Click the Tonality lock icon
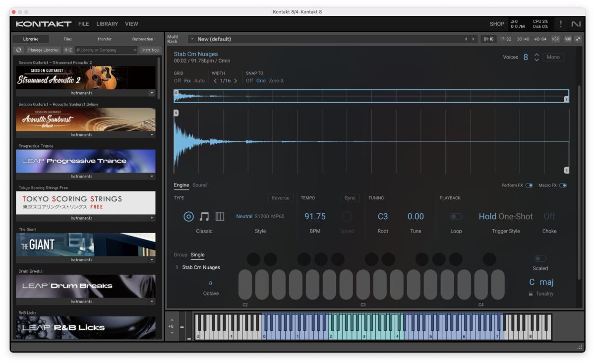 coord(531,294)
